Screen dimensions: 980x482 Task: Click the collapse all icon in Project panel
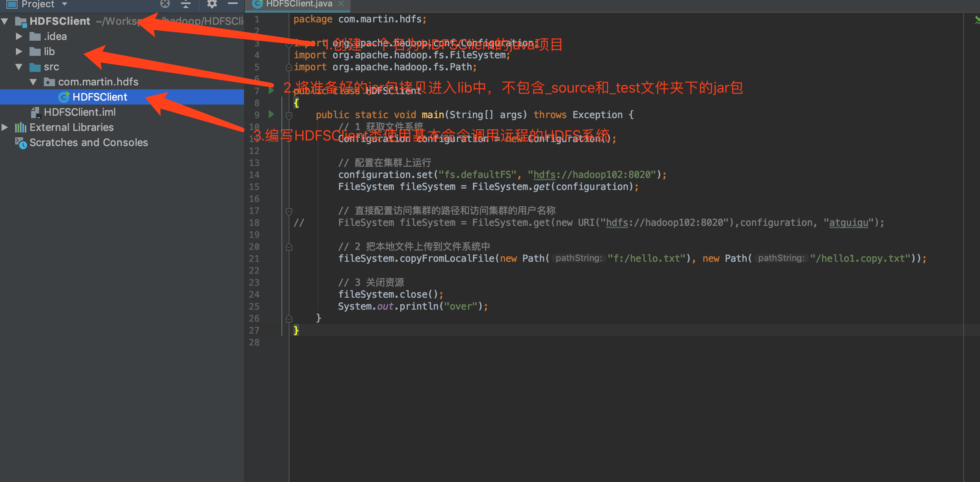pyautogui.click(x=185, y=4)
